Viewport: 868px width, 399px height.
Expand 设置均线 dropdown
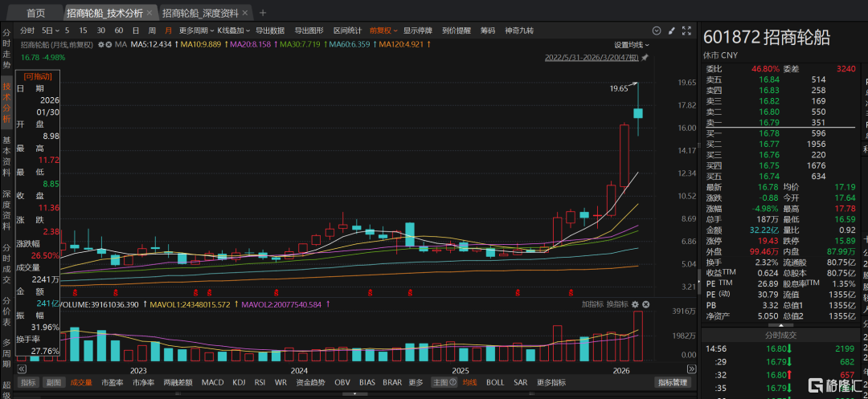[632, 44]
